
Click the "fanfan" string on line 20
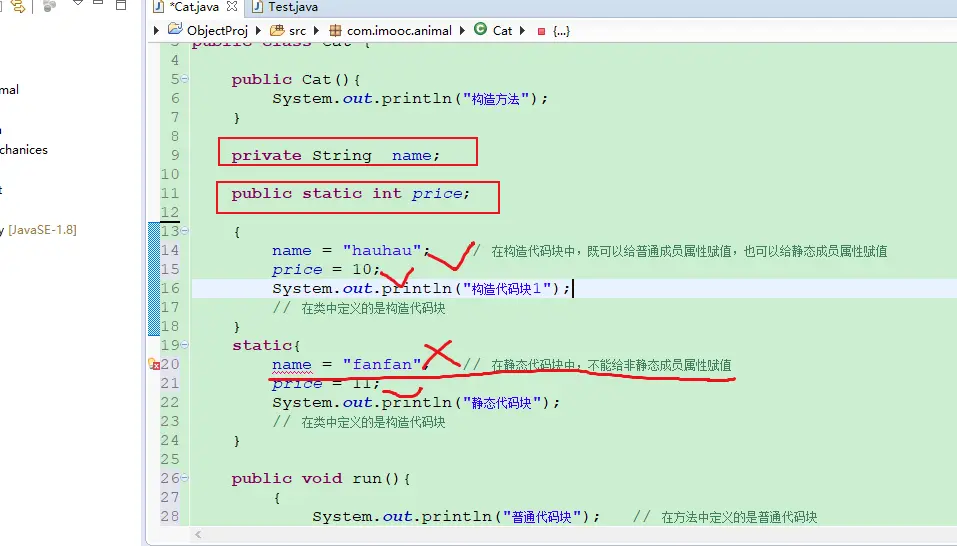pyautogui.click(x=382, y=364)
